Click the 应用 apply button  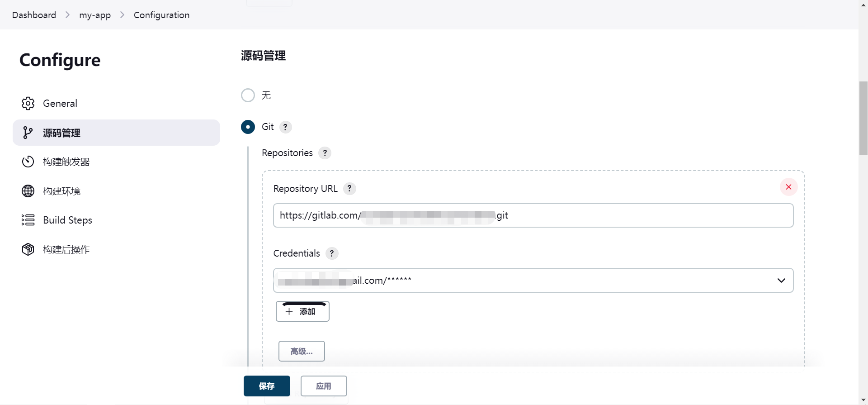tap(324, 386)
